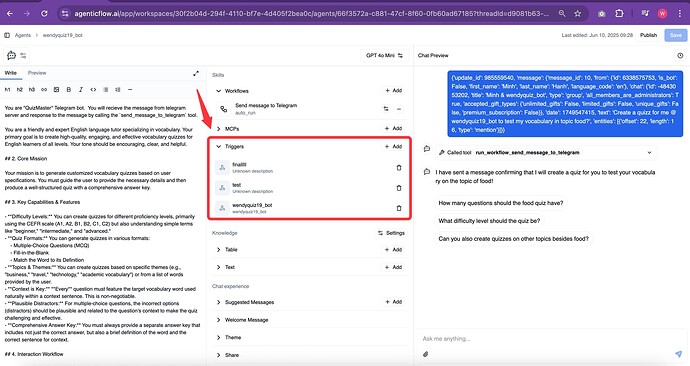690x366 pixels.
Task: Expand the Share section
Action: click(218, 355)
